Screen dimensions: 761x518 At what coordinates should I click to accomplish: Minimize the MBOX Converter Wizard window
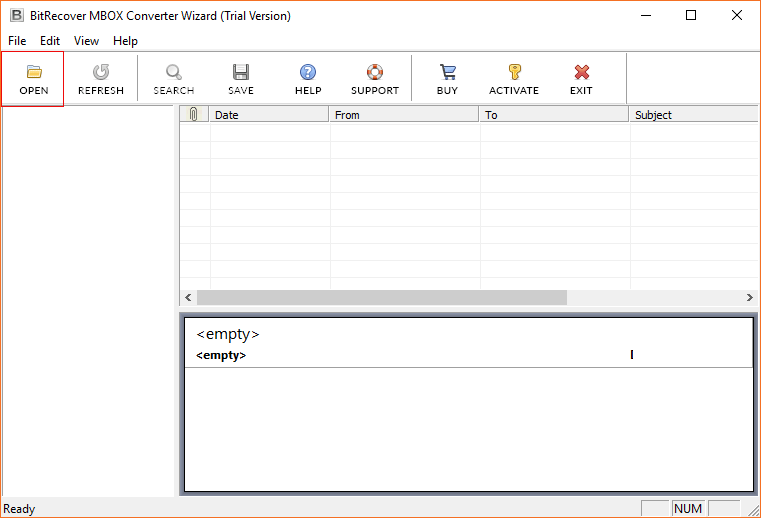coord(646,16)
